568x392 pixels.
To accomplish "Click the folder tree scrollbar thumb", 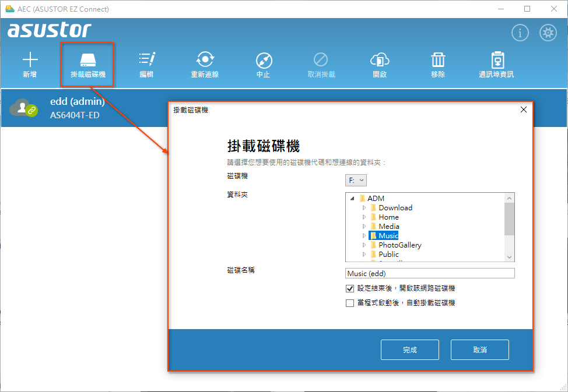I will point(509,218).
